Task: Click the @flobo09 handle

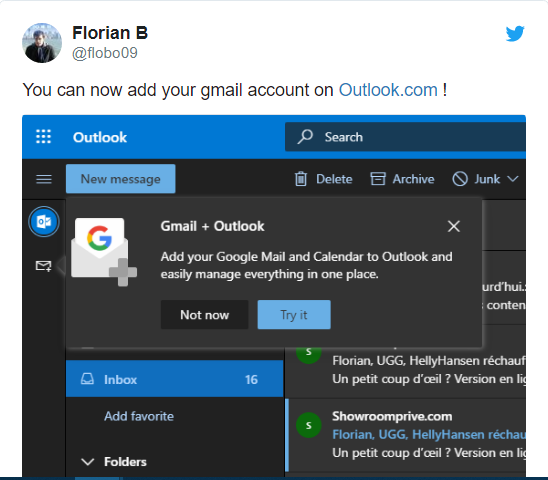Action: click(x=105, y=53)
